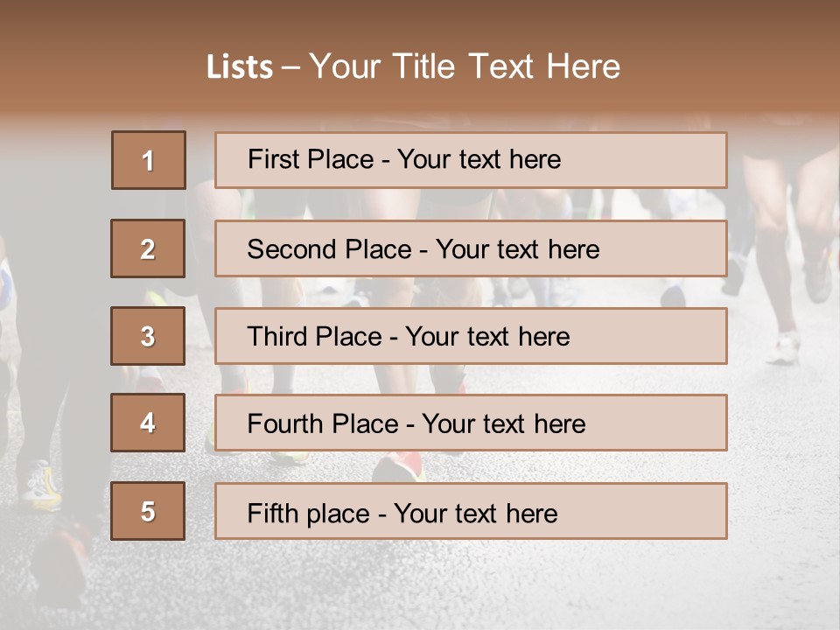Click the First Place text box

pos(471,160)
